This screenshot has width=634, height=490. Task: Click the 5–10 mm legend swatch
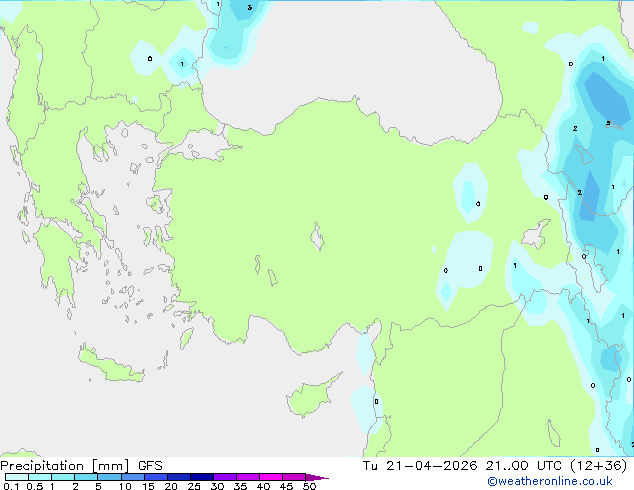pos(109,477)
